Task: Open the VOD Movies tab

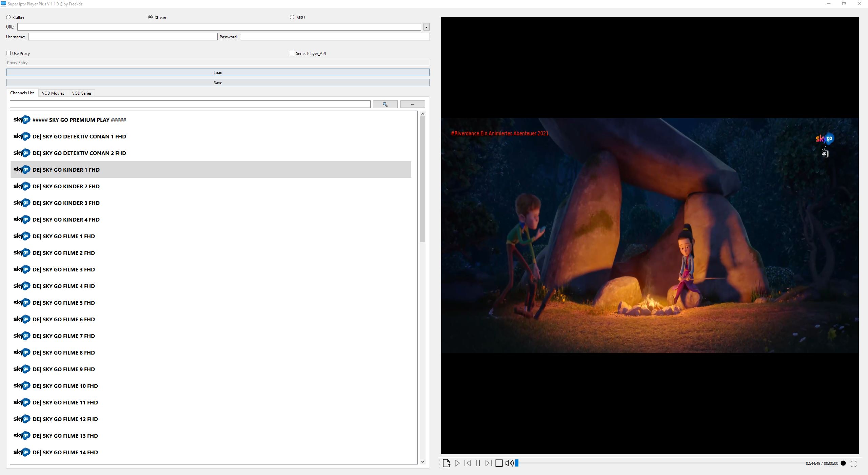Action: point(53,93)
